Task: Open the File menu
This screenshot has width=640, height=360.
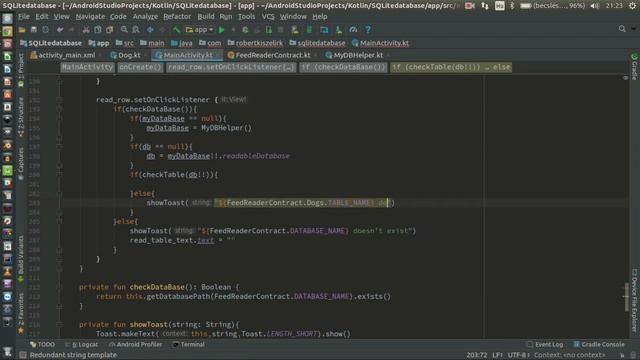Action: click(24, 16)
